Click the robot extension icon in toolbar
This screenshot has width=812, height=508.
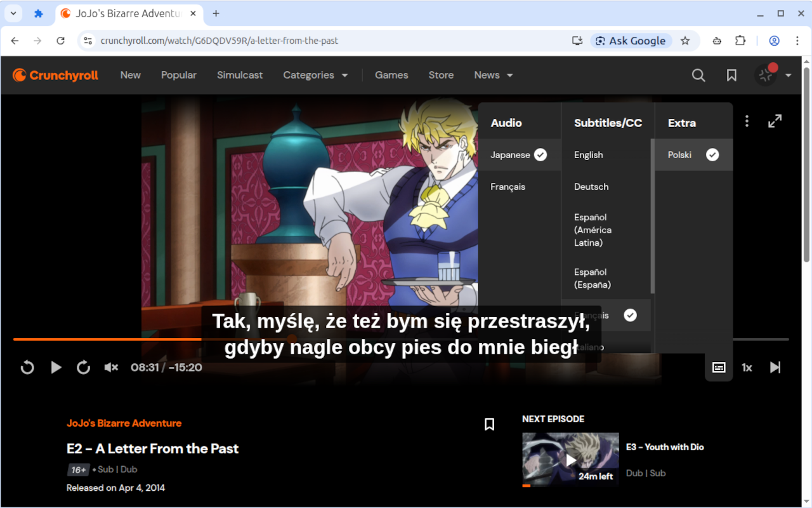pos(717,41)
